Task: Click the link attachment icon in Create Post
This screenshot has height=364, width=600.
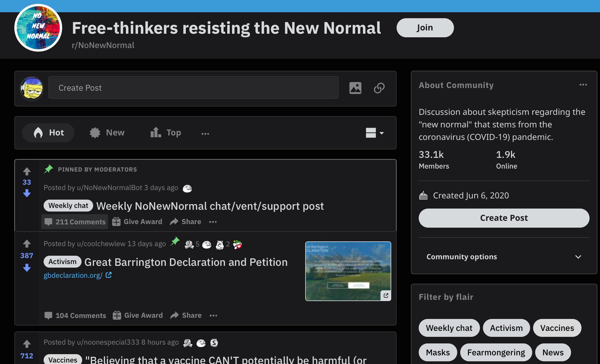Action: [x=379, y=88]
